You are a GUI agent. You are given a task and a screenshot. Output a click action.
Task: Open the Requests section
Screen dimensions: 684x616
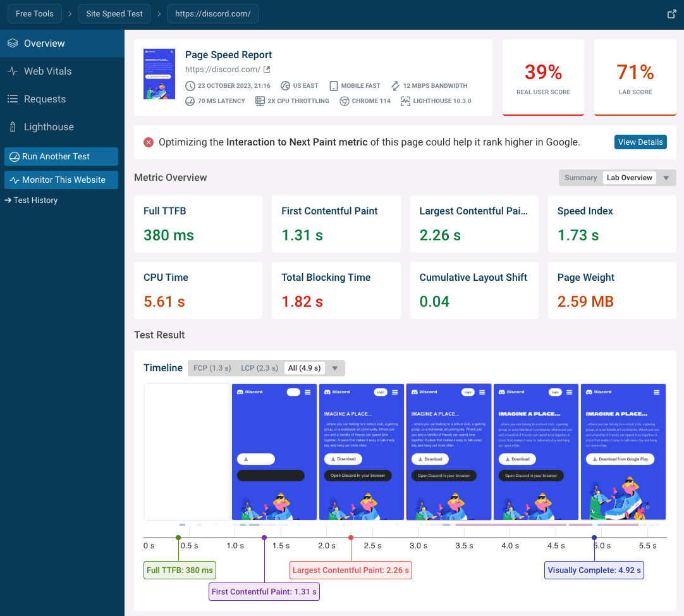[62, 99]
